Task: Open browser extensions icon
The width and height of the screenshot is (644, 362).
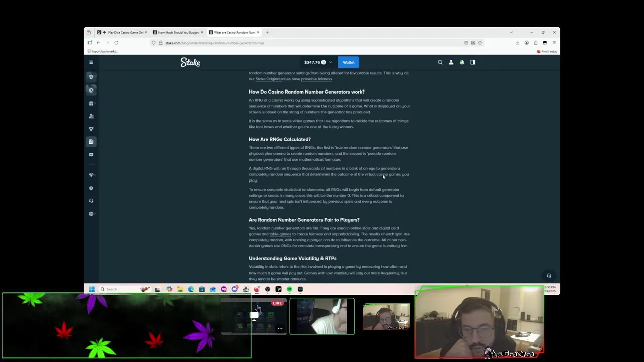Action: coord(536,43)
